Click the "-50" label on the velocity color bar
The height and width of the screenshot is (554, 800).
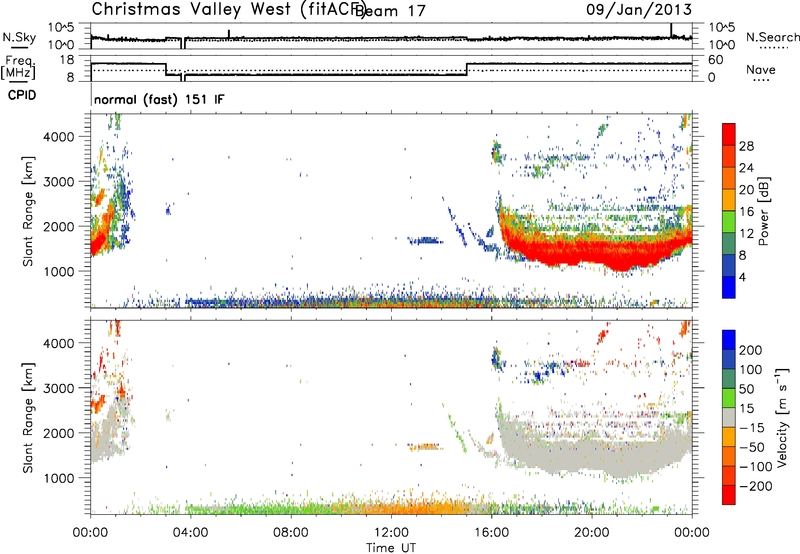[752, 447]
